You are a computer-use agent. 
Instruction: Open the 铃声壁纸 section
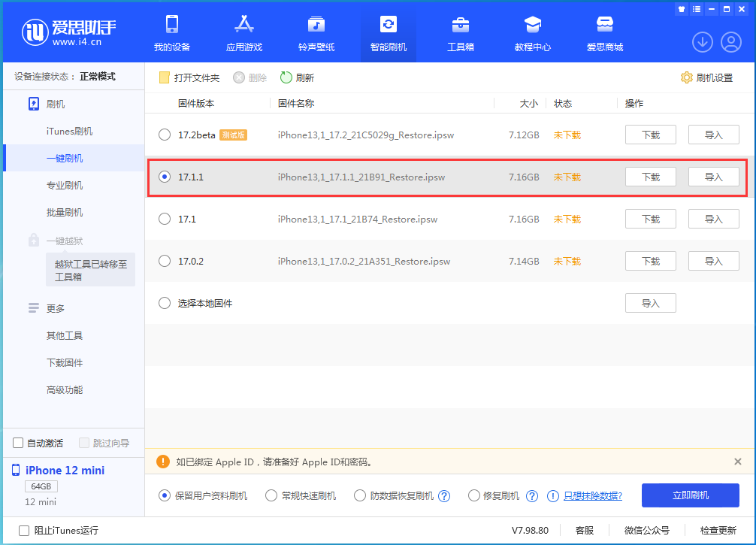point(316,33)
